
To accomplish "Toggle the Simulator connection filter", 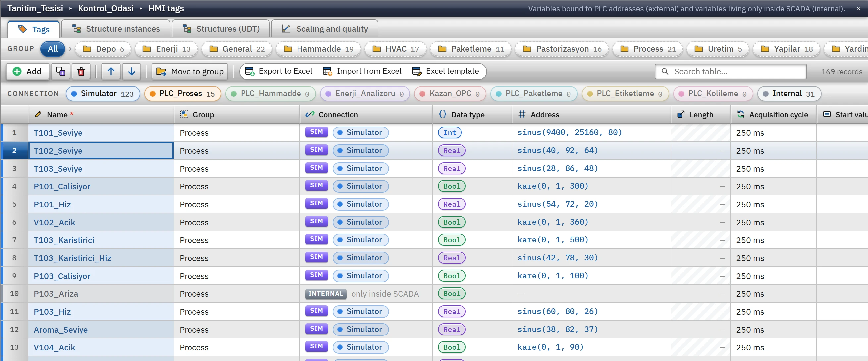I will tap(103, 94).
